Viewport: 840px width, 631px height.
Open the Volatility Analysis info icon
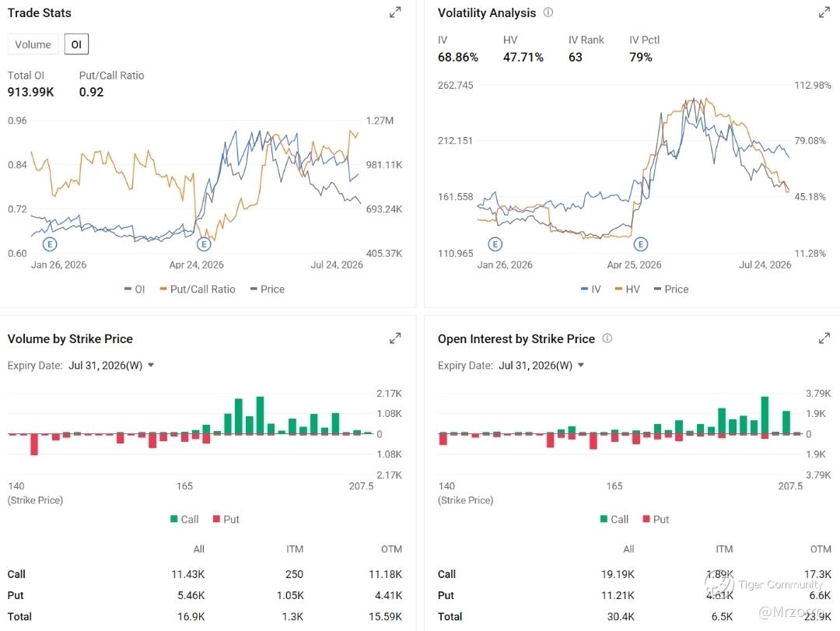548,12
